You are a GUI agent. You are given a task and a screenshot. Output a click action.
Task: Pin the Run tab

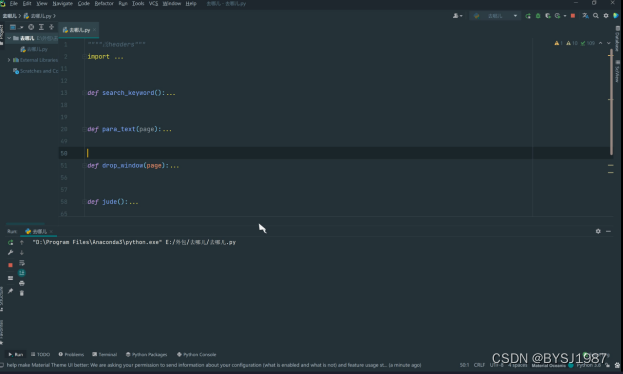pyautogui.click(x=10, y=291)
